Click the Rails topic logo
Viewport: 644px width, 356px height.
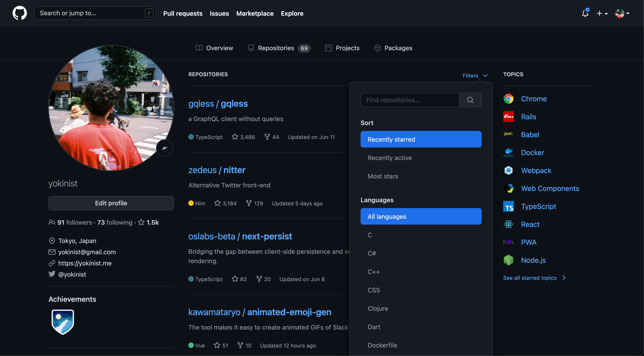click(x=509, y=117)
